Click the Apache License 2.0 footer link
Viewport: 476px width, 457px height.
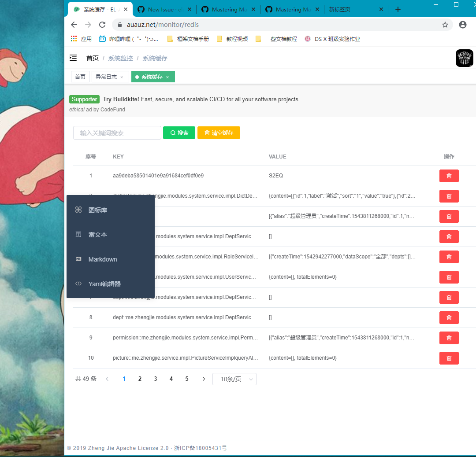point(142,448)
